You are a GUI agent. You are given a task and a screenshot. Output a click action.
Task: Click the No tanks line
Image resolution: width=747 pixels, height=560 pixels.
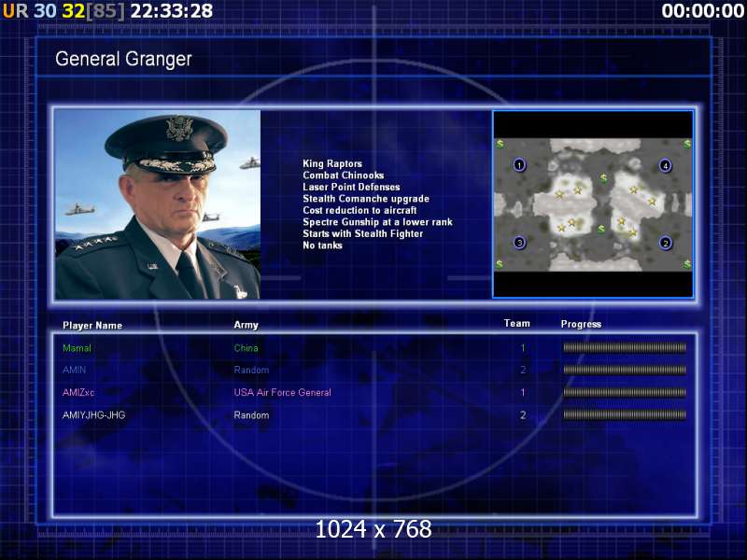(x=322, y=245)
